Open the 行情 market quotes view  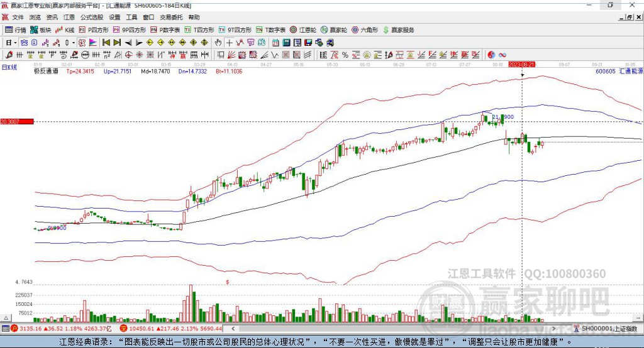tap(16, 30)
